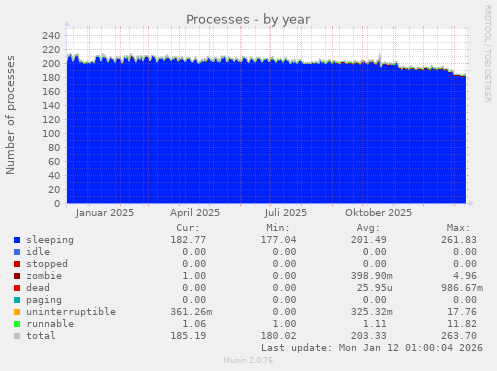Click runnable average value 1.11

point(375,324)
